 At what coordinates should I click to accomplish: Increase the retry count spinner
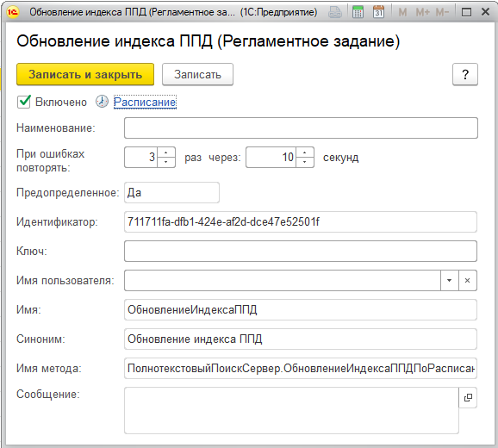pos(166,152)
